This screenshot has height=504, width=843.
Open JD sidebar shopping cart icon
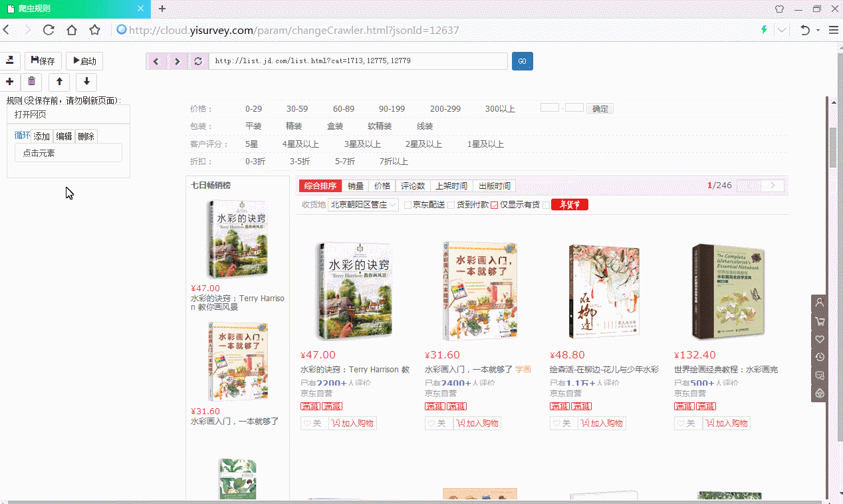820,321
